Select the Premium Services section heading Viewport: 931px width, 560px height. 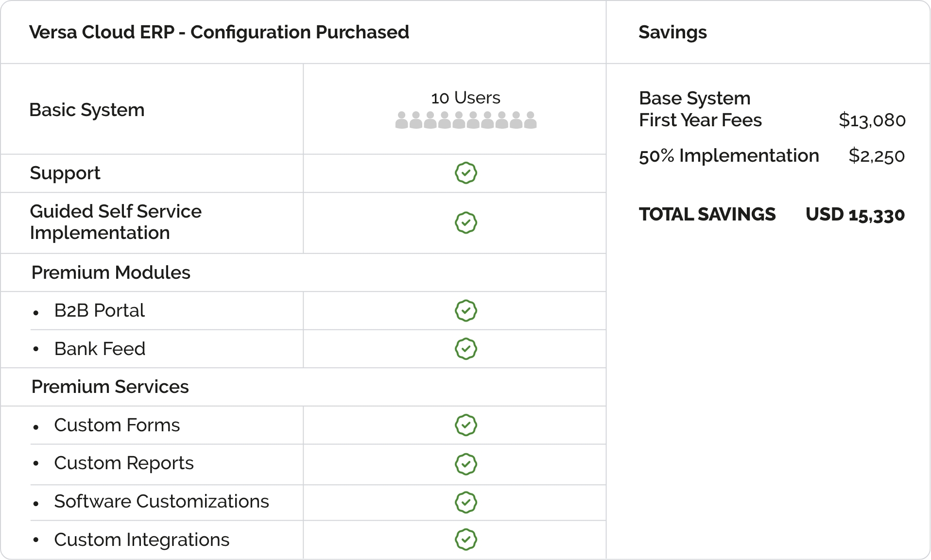pos(110,387)
